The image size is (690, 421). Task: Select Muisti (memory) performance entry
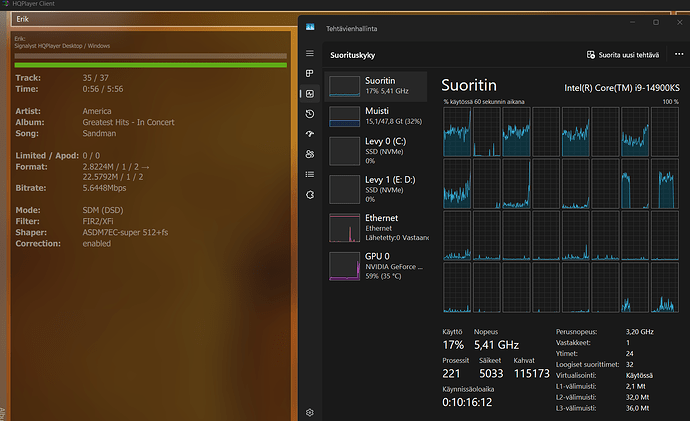(x=376, y=116)
